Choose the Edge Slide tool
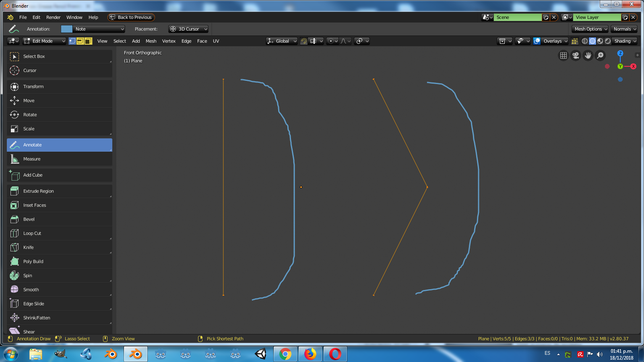 [x=60, y=304]
